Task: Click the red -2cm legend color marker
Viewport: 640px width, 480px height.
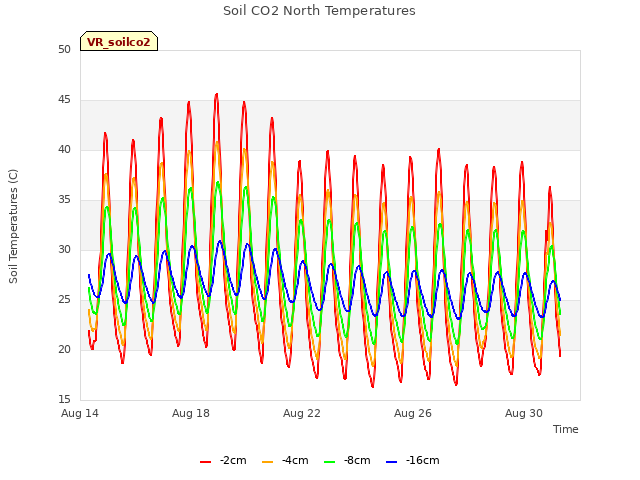Action: (205, 462)
